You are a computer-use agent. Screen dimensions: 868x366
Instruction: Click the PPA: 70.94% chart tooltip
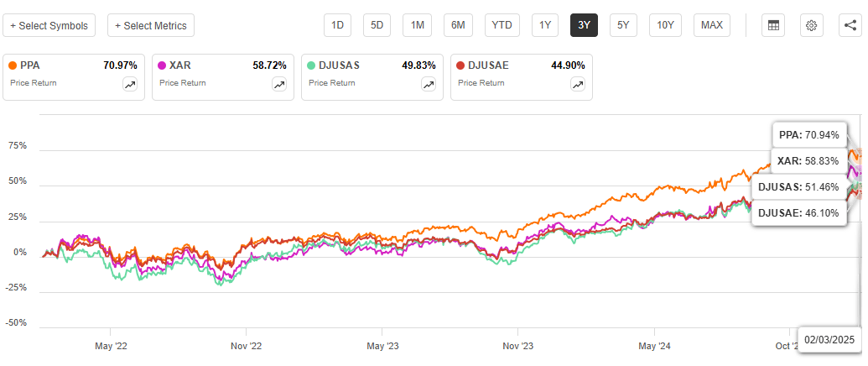(x=808, y=135)
